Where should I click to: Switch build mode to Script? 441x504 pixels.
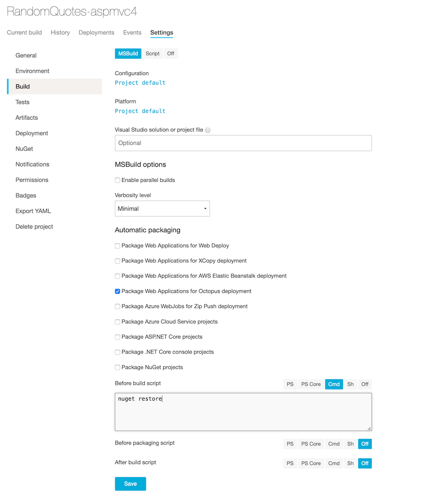click(x=152, y=53)
